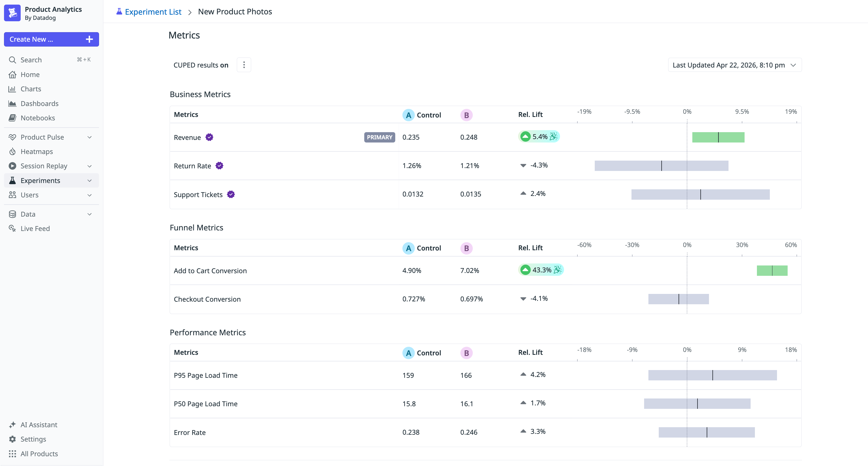Click the verified badge next to Revenue

pos(209,137)
